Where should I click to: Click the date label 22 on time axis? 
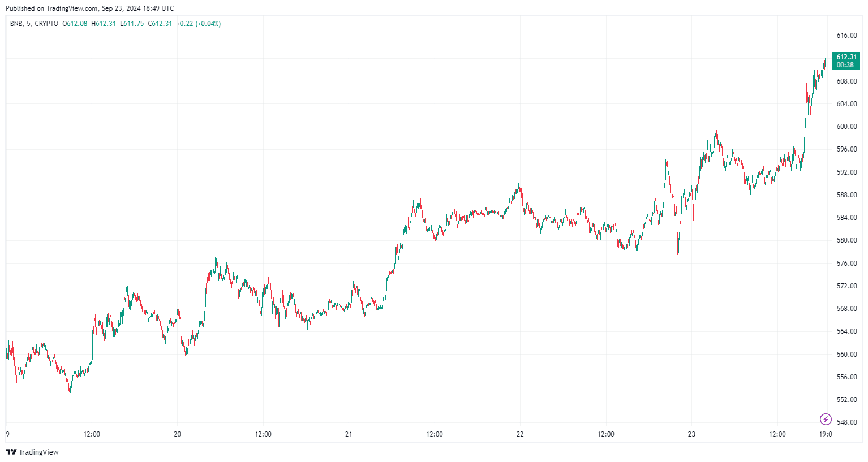[520, 434]
